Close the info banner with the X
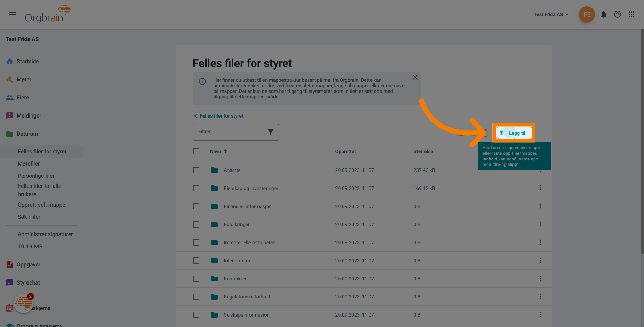This screenshot has width=644, height=327. coord(415,77)
